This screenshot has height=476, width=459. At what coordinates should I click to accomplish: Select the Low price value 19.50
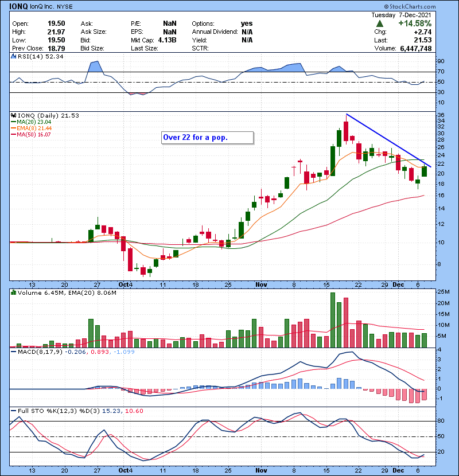click(56, 40)
